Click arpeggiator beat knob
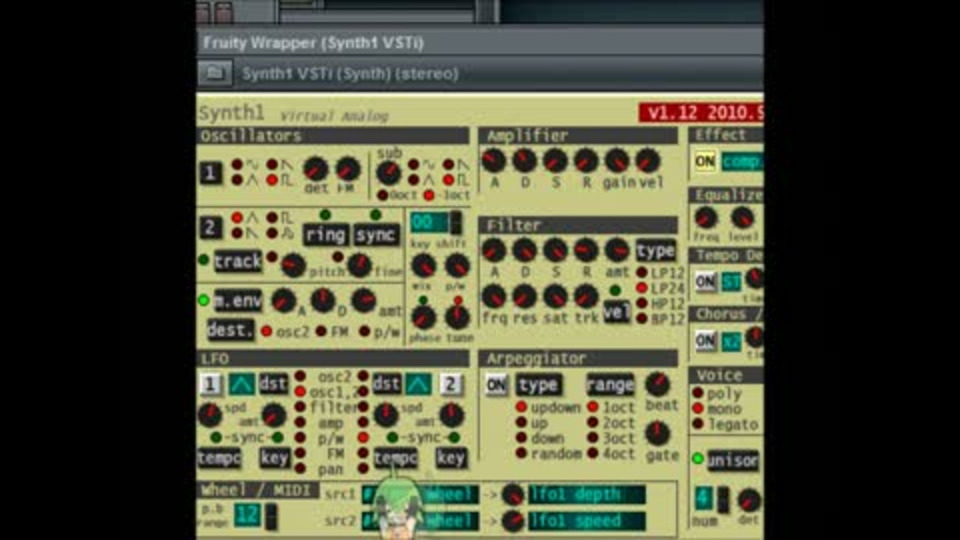Image resolution: width=960 pixels, height=540 pixels. click(658, 384)
